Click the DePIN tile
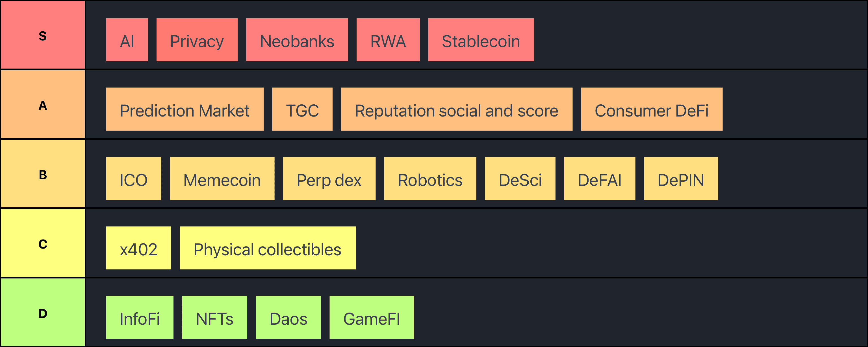 [681, 178]
